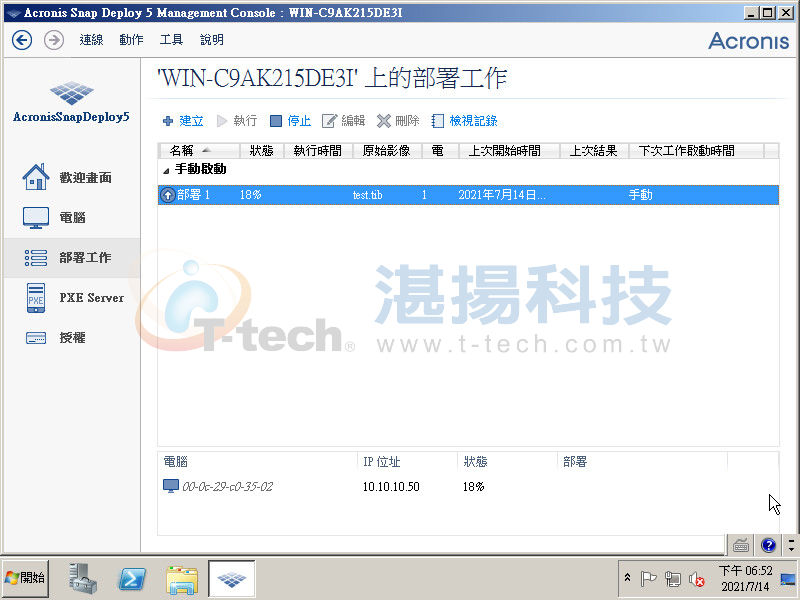Image resolution: width=800 pixels, height=600 pixels.
Task: Sort by the 上次結果 column header
Action: (594, 151)
